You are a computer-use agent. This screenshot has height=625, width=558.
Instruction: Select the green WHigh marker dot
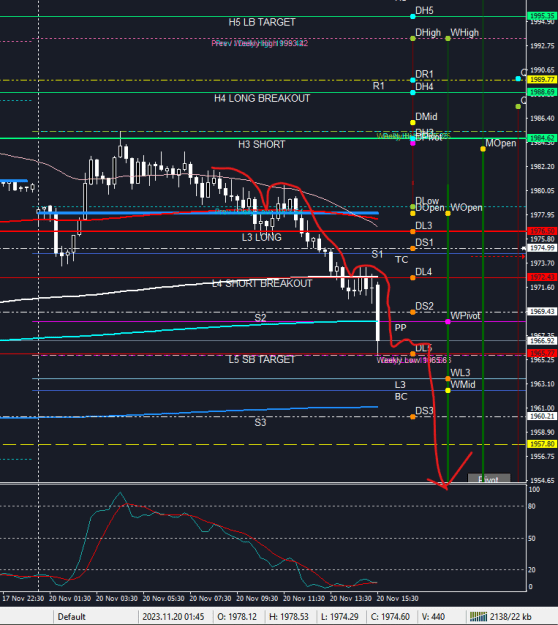(x=448, y=39)
